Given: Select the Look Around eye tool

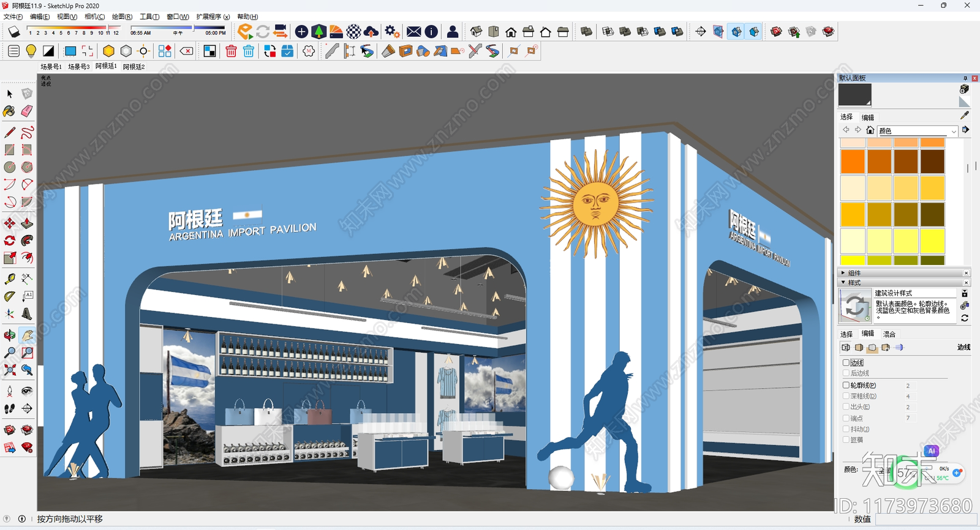Looking at the screenshot, I should pyautogui.click(x=27, y=390).
